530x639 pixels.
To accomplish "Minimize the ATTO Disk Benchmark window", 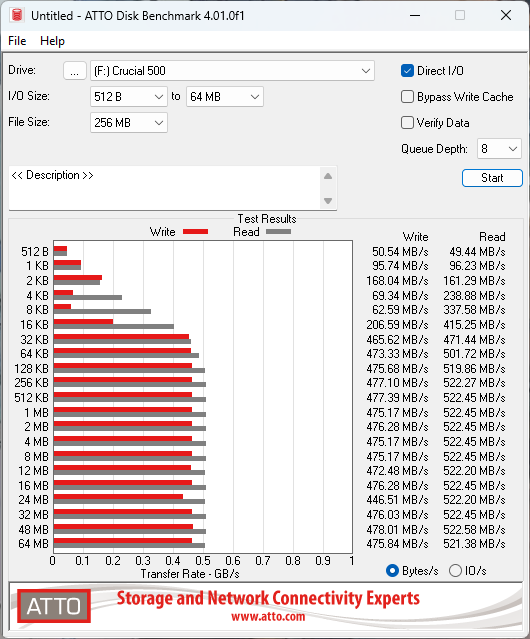I will pyautogui.click(x=415, y=15).
